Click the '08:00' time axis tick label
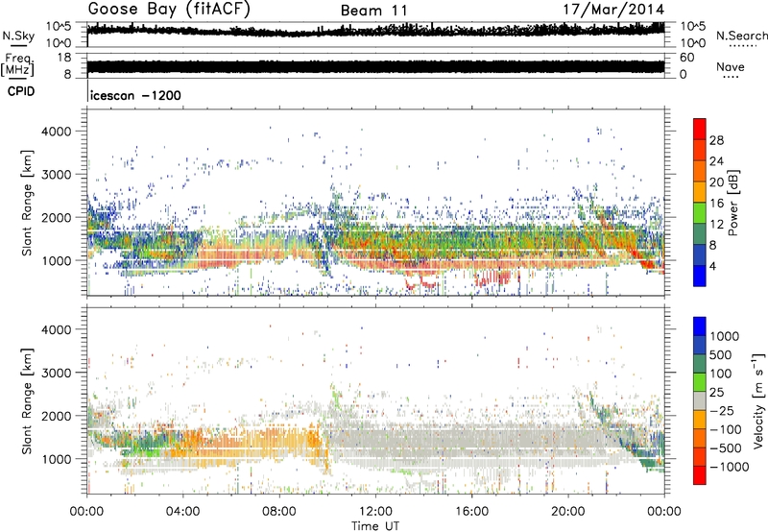Viewport: 768px width, 532px height. click(279, 512)
